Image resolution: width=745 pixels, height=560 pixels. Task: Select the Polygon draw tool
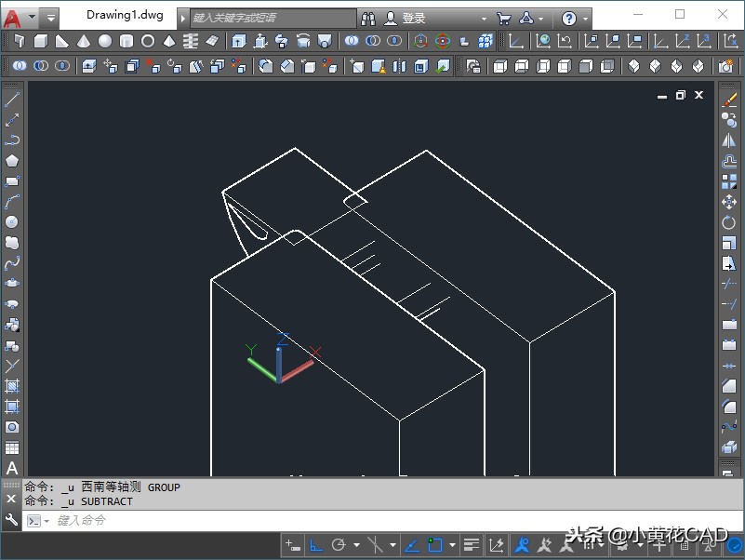(x=12, y=161)
